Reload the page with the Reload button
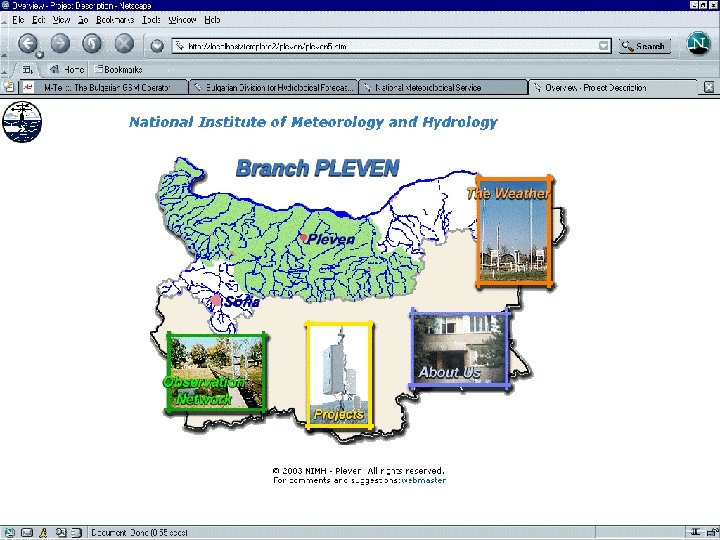Viewport: 720px width, 540px height. tap(92, 44)
